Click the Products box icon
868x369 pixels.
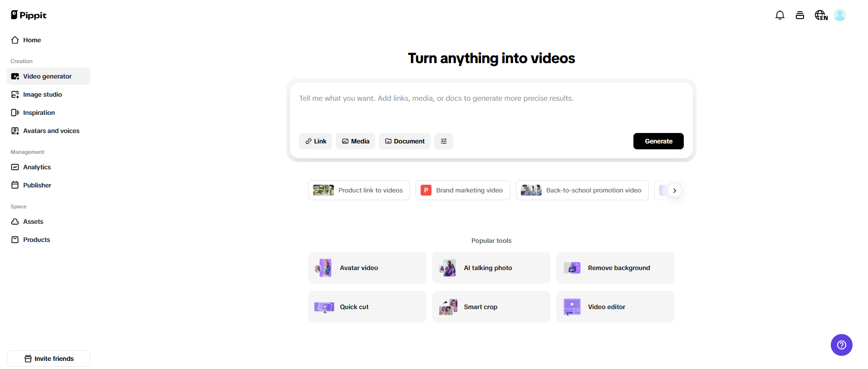(15, 240)
